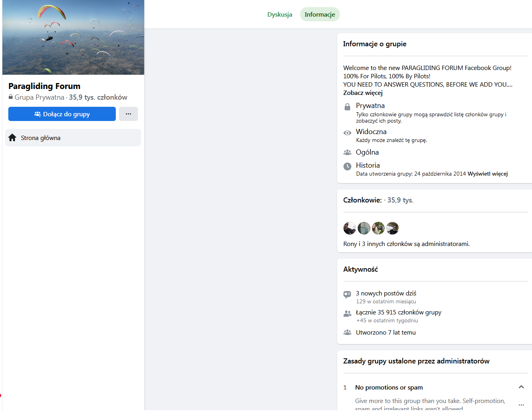The width and height of the screenshot is (532, 420).
Task: Open the Paragliding Forum group title
Action: 44,86
